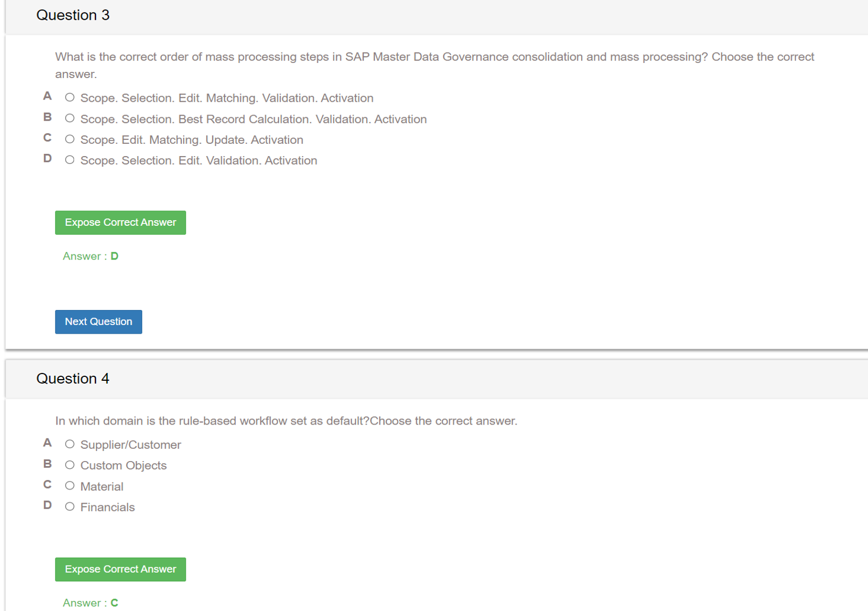The height and width of the screenshot is (611, 868).
Task: Pick radio for Scope. Edit. Matching. Update
Action: tap(70, 139)
